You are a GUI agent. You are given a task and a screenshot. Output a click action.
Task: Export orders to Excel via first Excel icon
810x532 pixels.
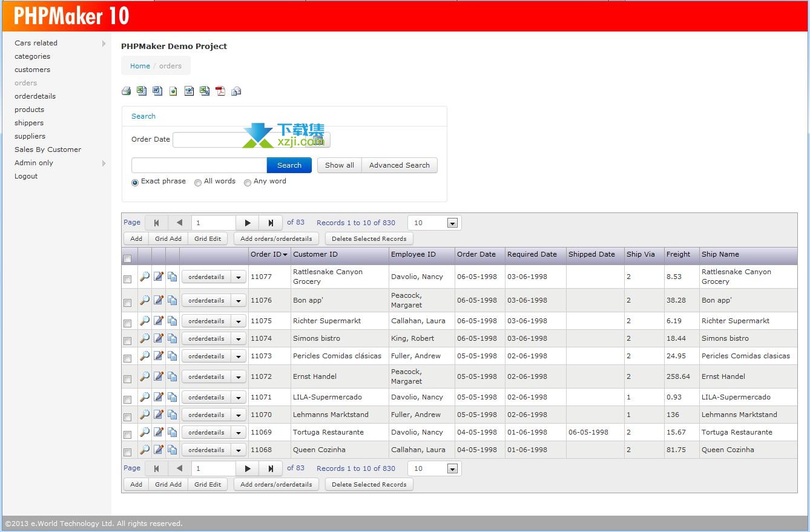click(142, 91)
